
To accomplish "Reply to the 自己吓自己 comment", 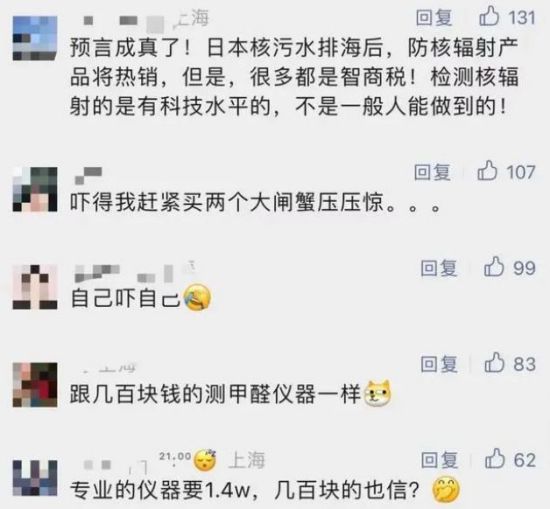I will (439, 268).
